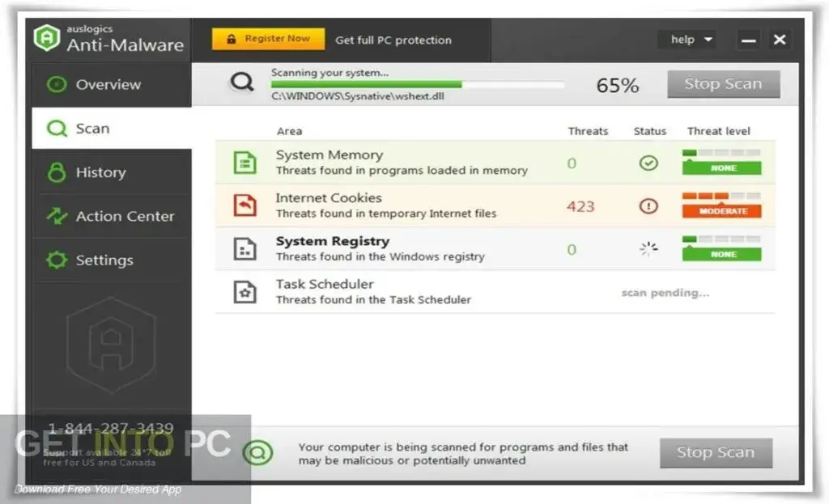Viewport: 829px width, 504px height.
Task: Click the Internet Cookies warning status icon
Action: click(x=648, y=206)
